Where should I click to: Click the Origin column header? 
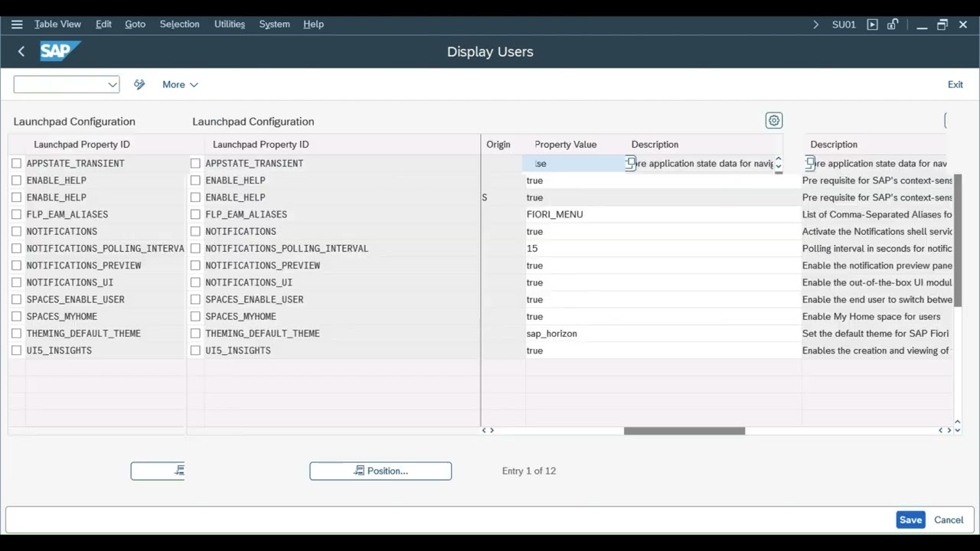coord(498,145)
